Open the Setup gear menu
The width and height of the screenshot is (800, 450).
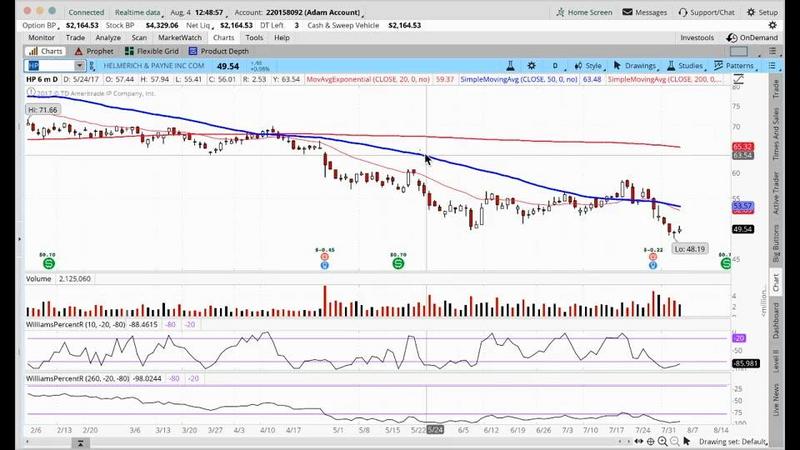pyautogui.click(x=762, y=12)
